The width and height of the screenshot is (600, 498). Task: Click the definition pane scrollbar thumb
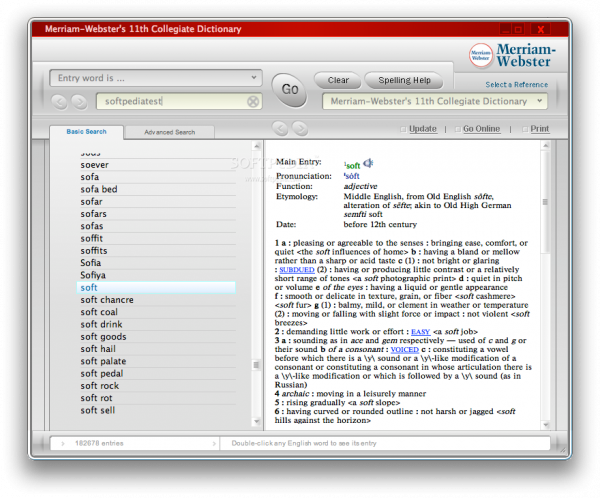coord(545,202)
